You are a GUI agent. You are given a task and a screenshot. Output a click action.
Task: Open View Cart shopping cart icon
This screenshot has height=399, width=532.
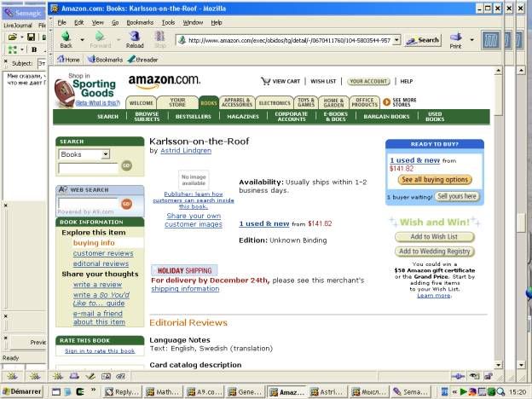(x=265, y=81)
